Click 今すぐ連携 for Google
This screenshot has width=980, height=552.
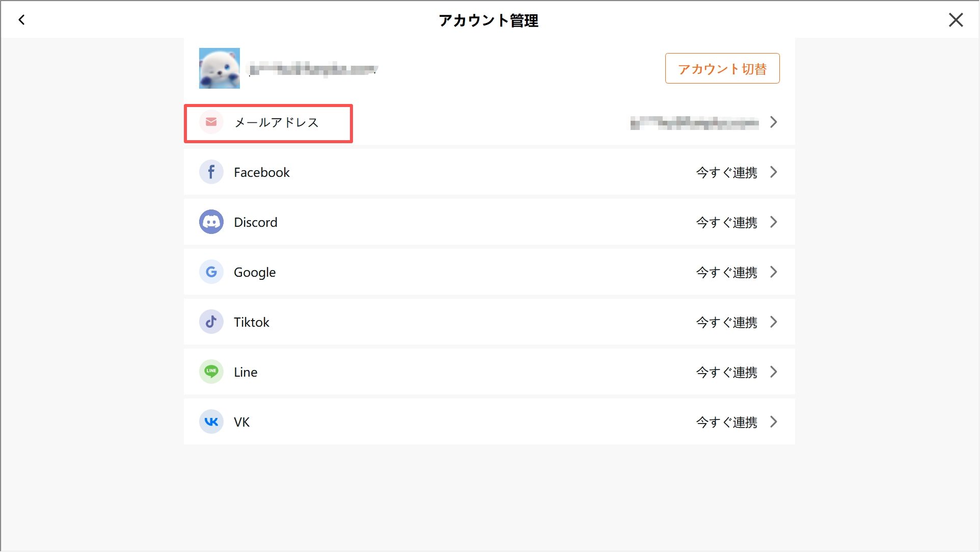click(x=726, y=272)
